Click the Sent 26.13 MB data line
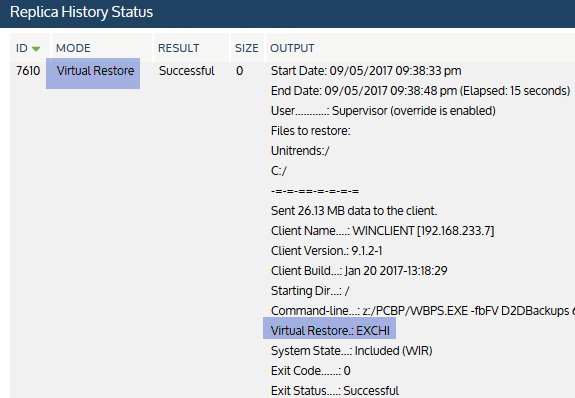Viewport: 575px width, 398px height. pos(354,211)
